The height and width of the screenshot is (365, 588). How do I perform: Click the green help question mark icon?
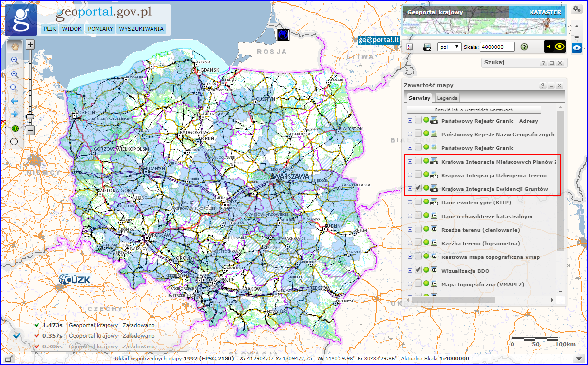pos(524,47)
